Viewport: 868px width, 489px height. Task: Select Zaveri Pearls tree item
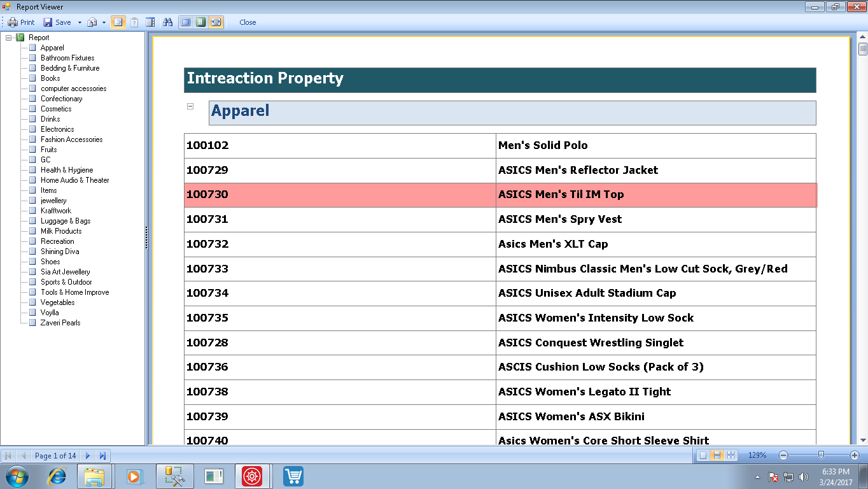60,323
